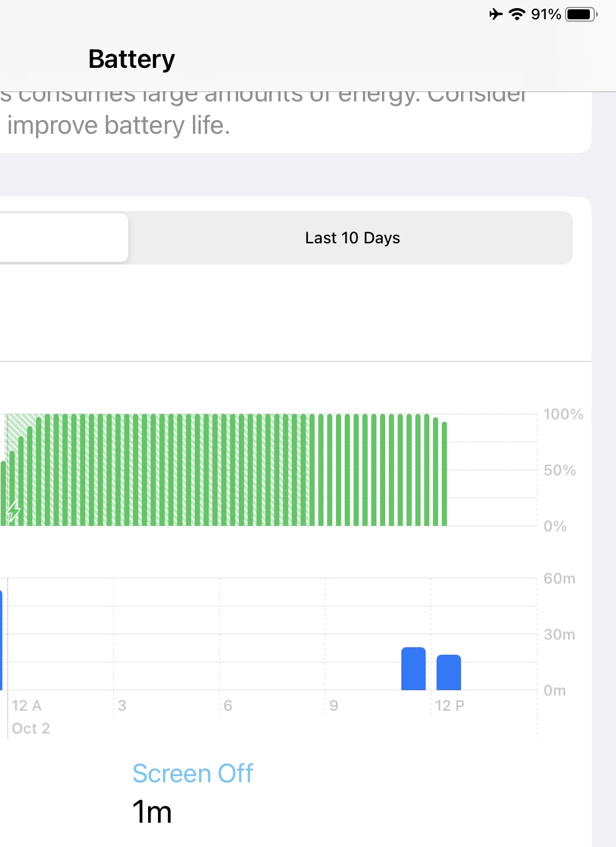Tap the partial blue bar at left edge
The image size is (616, 847).
[x=1, y=641]
